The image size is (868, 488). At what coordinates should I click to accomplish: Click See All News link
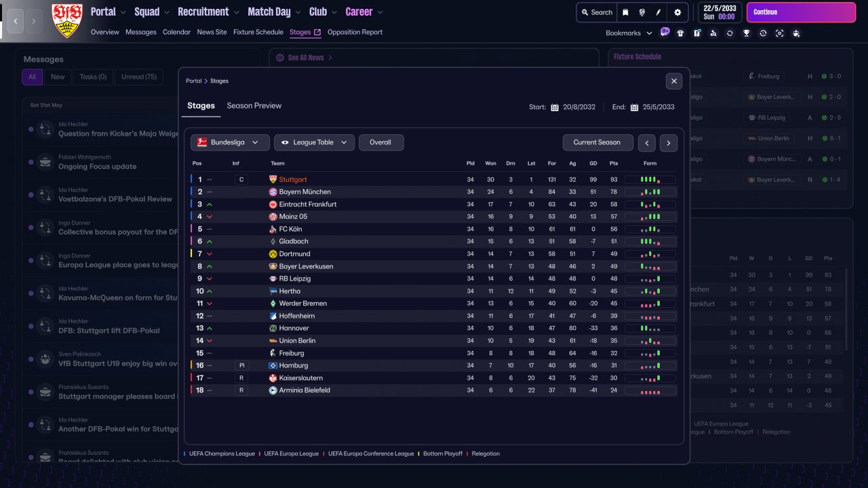tap(304, 58)
